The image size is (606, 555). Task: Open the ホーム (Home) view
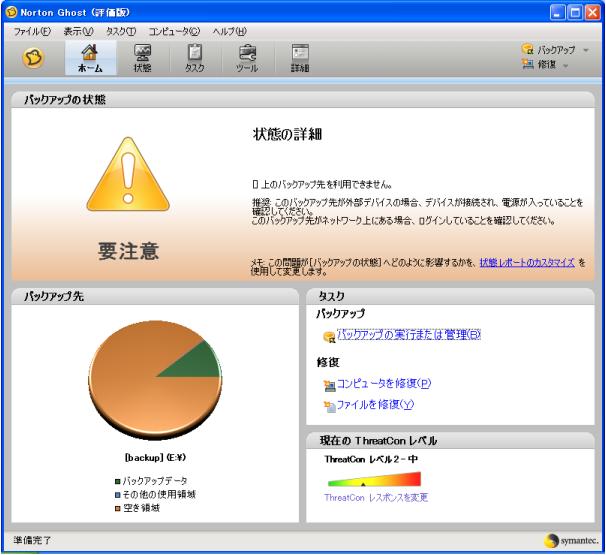pos(90,58)
